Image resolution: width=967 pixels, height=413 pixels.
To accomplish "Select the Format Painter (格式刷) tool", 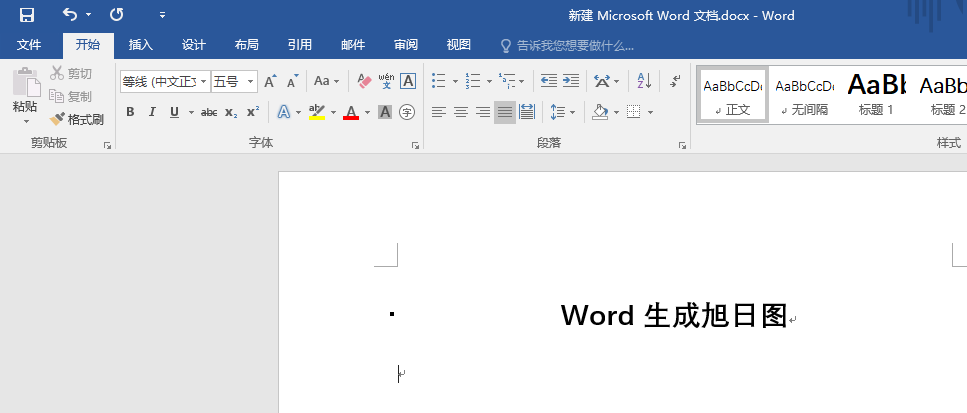I will (x=78, y=119).
